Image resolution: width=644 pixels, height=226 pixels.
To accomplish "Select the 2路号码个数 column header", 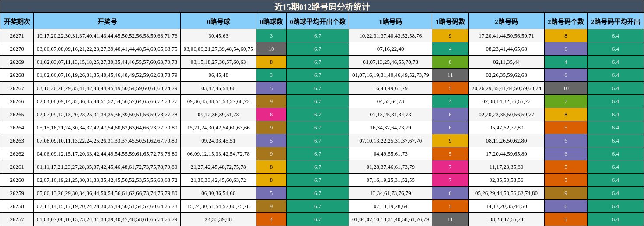I will (x=566, y=21).
